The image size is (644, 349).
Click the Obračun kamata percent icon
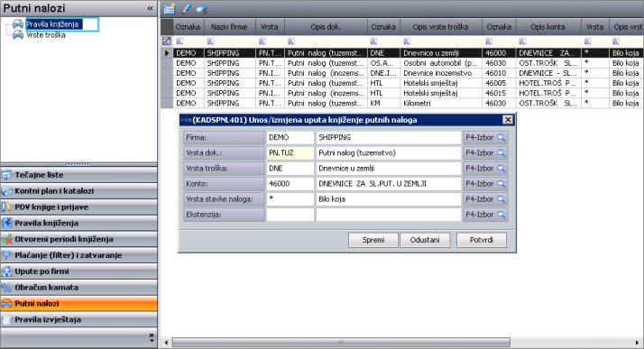click(6, 288)
